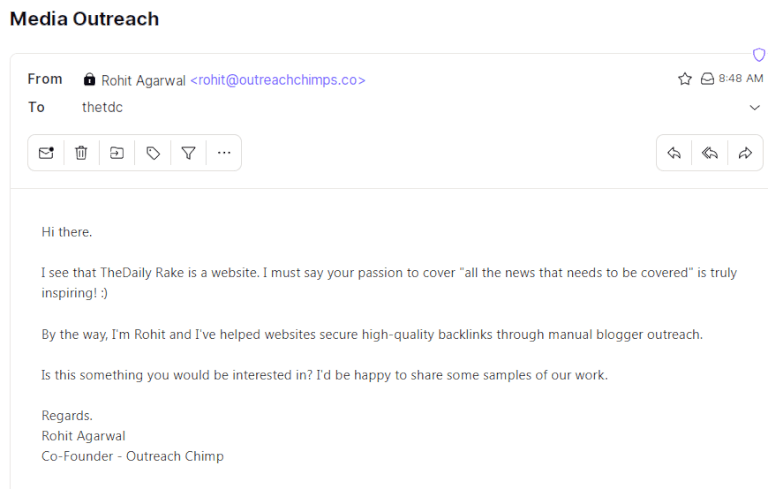Viewport: 768px width, 489px height.
Task: Select the sender name Rohit Agarwal
Action: pos(144,80)
